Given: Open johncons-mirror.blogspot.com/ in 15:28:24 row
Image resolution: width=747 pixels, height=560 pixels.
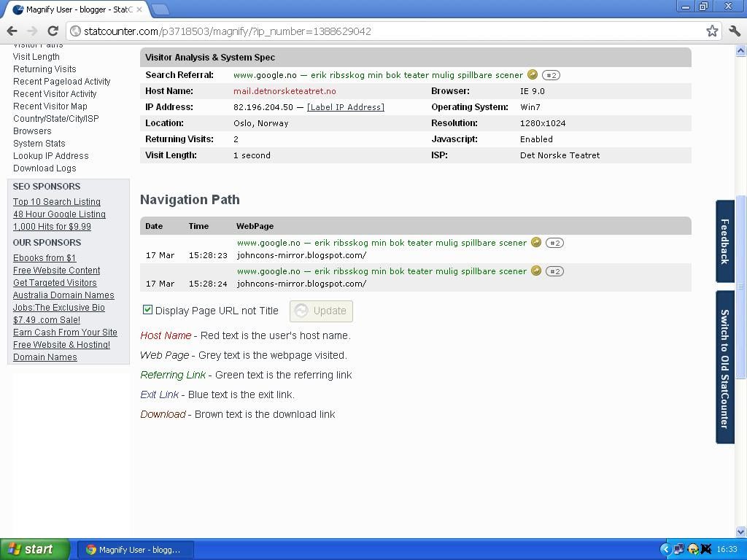Looking at the screenshot, I should coord(301,284).
